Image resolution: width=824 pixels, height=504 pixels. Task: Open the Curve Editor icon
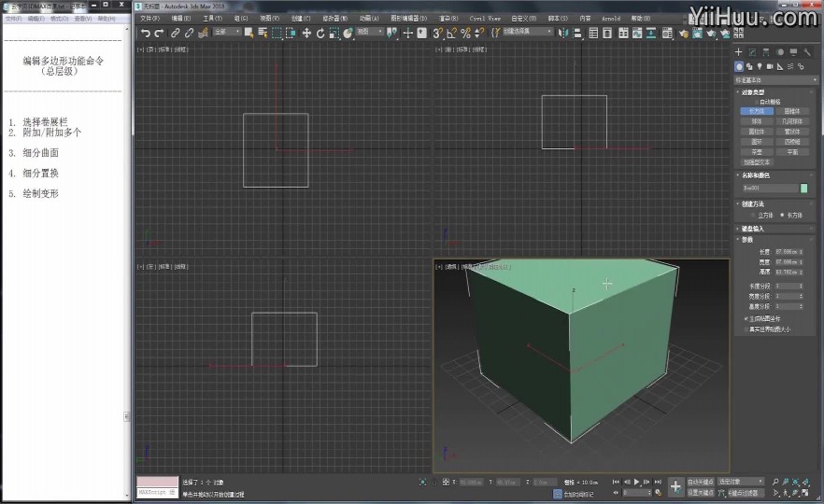pyautogui.click(x=637, y=33)
